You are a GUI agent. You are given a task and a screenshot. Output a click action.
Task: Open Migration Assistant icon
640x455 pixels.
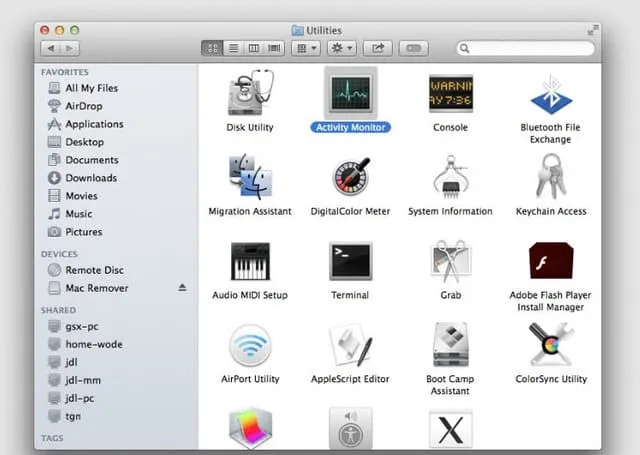pos(250,176)
